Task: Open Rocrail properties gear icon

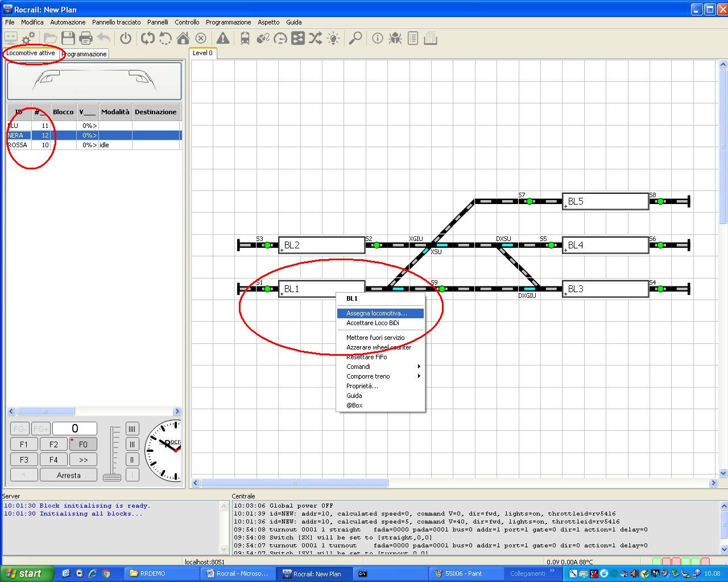Action: click(28, 38)
